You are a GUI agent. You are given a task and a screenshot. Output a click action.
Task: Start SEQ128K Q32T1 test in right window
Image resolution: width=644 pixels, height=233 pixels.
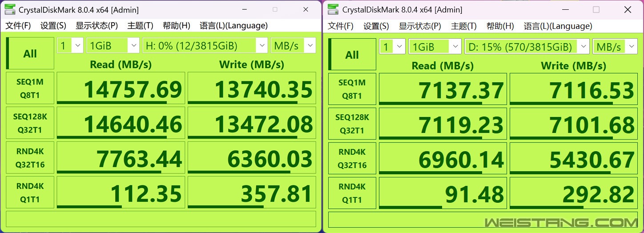pos(352,124)
